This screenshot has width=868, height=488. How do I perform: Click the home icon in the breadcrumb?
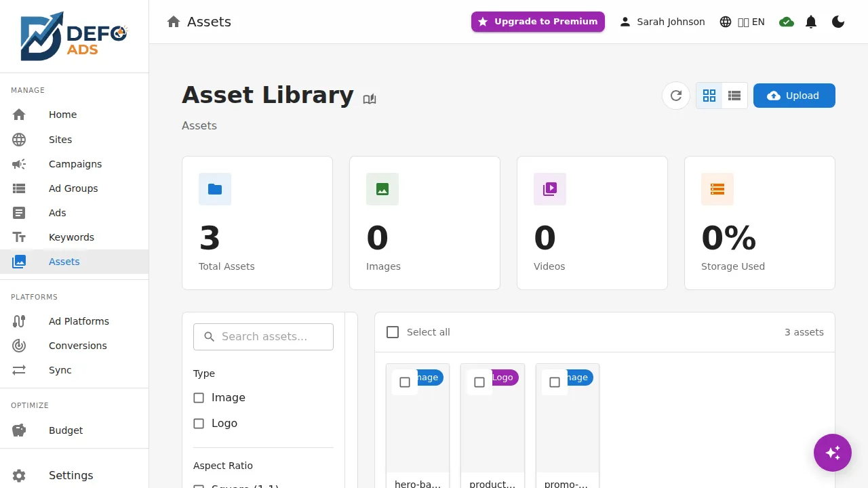pos(174,22)
